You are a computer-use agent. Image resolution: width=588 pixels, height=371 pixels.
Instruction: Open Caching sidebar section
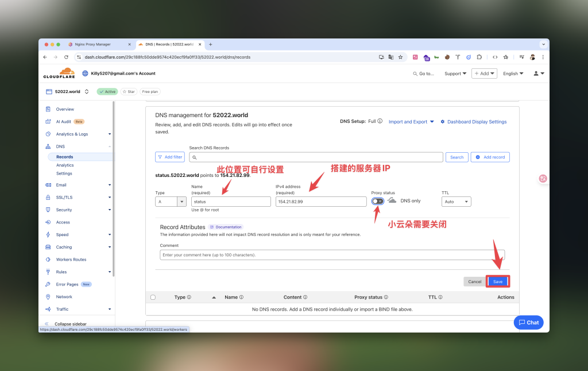point(64,247)
